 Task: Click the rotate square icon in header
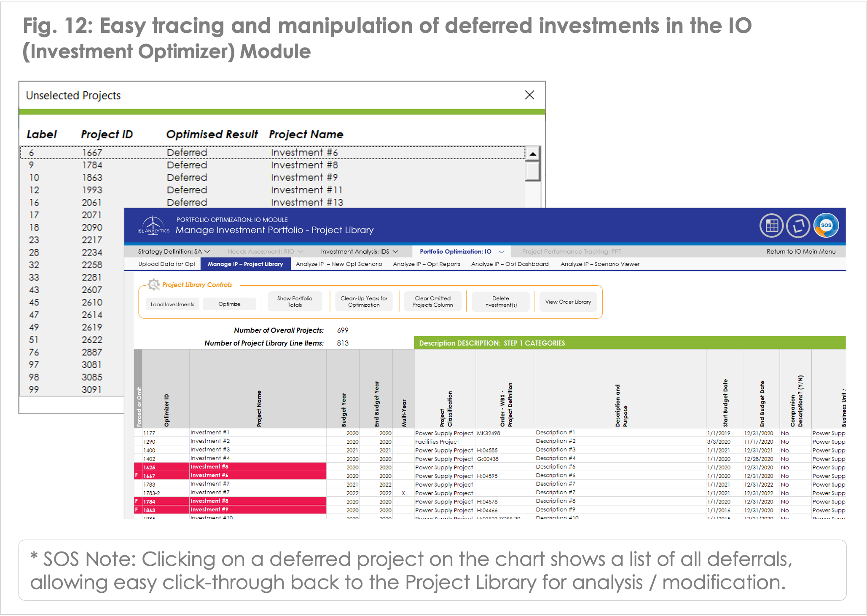pos(798,226)
